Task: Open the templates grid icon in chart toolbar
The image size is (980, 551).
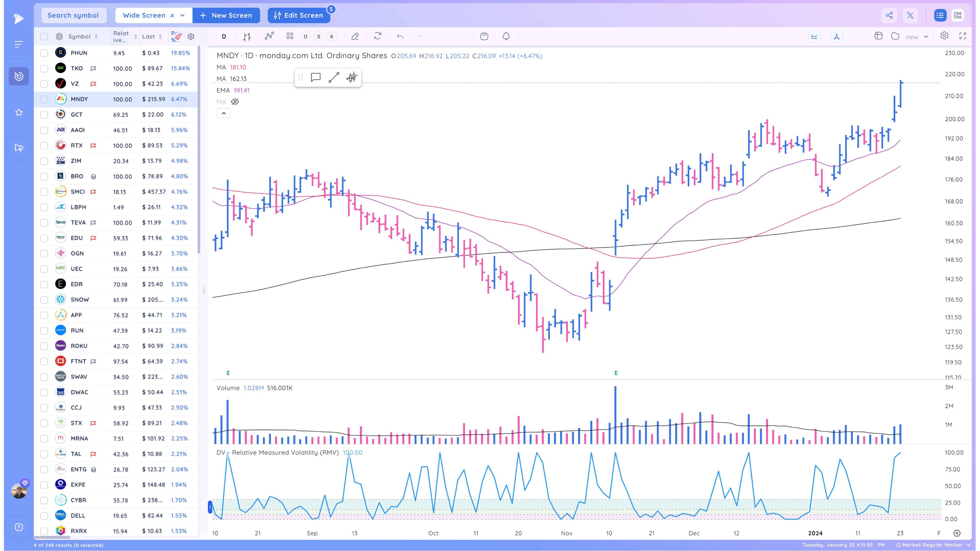Action: coord(290,36)
